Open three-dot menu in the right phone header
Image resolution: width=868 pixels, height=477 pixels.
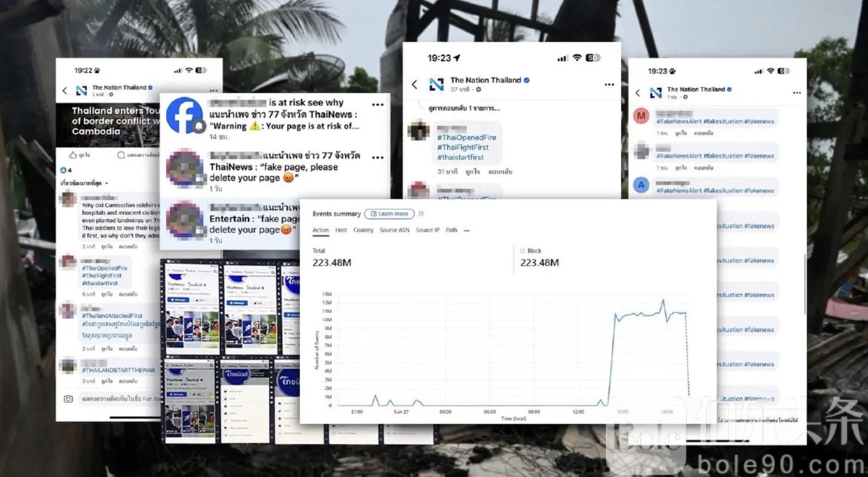(x=797, y=93)
